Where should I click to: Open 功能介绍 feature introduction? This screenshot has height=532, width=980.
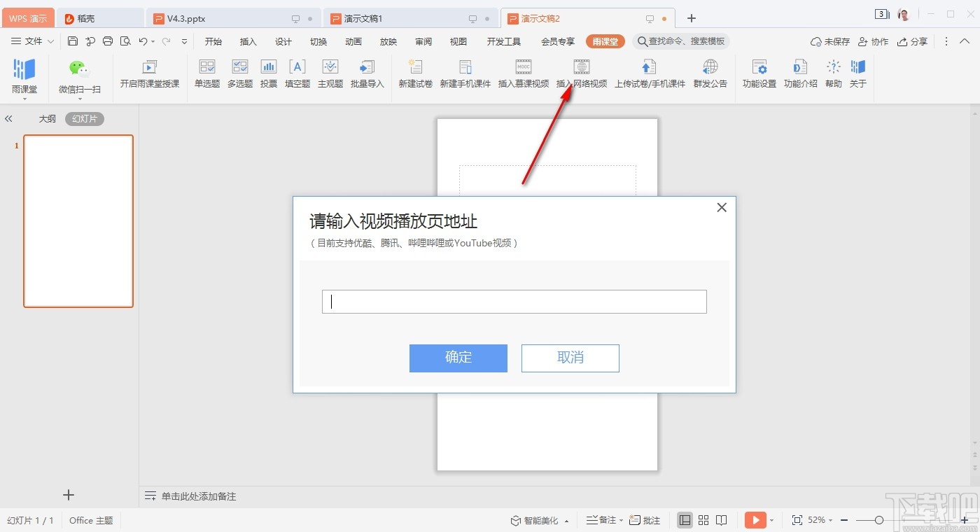click(x=800, y=74)
